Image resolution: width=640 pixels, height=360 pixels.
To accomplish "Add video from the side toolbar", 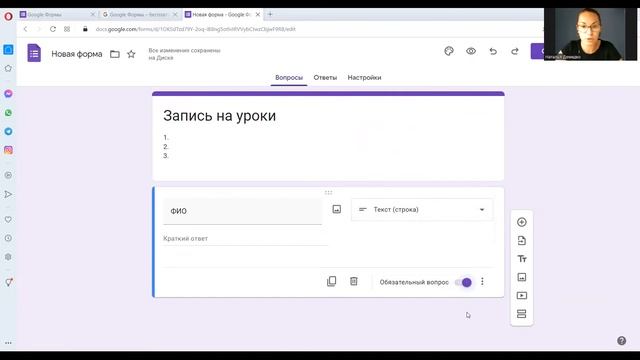I will click(522, 296).
